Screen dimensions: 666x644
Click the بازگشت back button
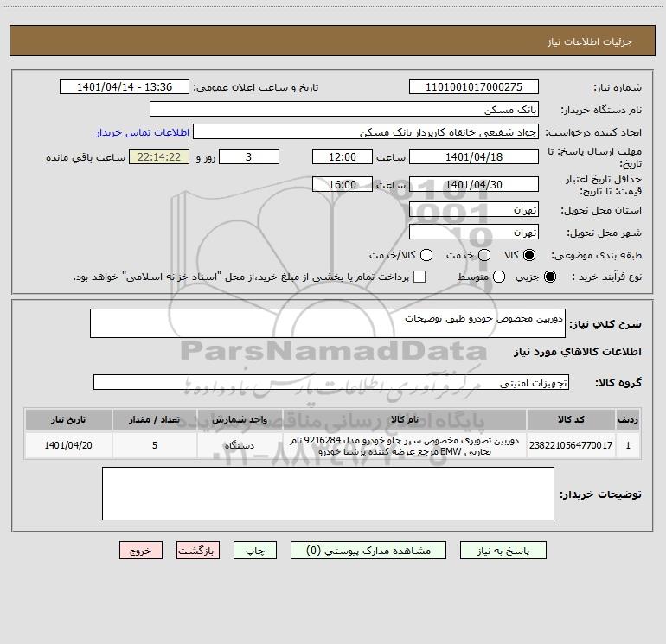coord(198,551)
